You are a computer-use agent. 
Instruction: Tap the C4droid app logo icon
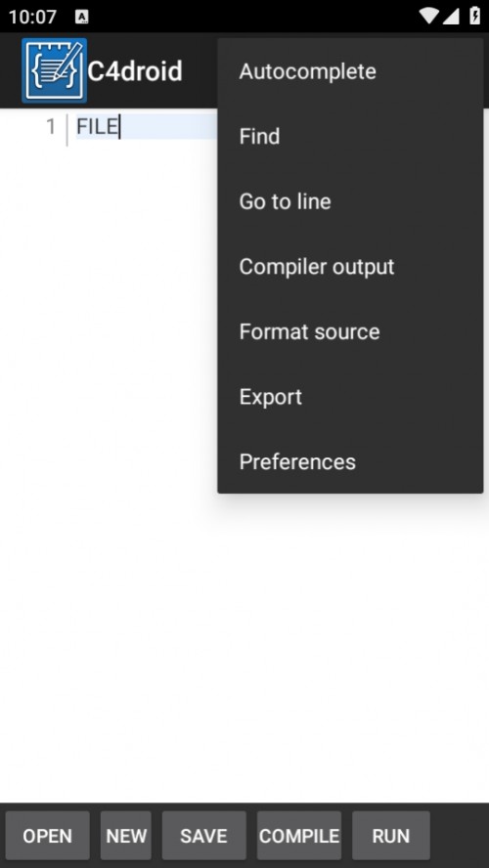pos(54,70)
